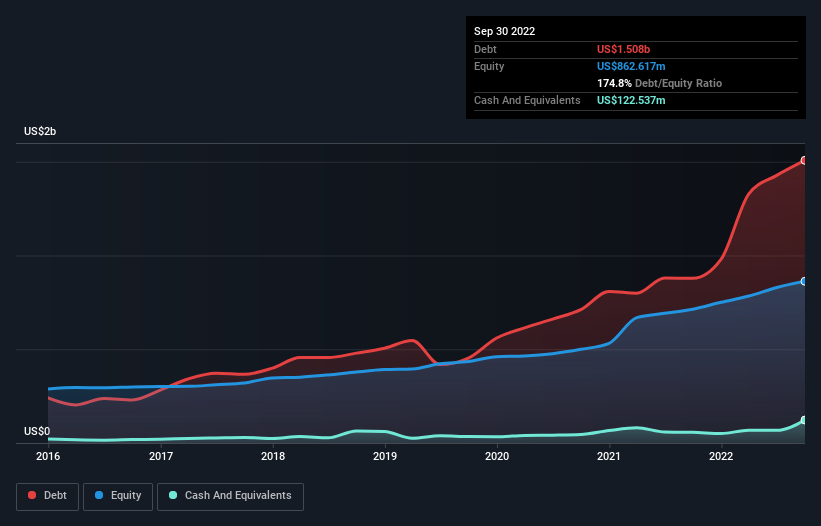
Task: Click the 174.8% Debt/Equity Ratio text
Action: [x=660, y=83]
